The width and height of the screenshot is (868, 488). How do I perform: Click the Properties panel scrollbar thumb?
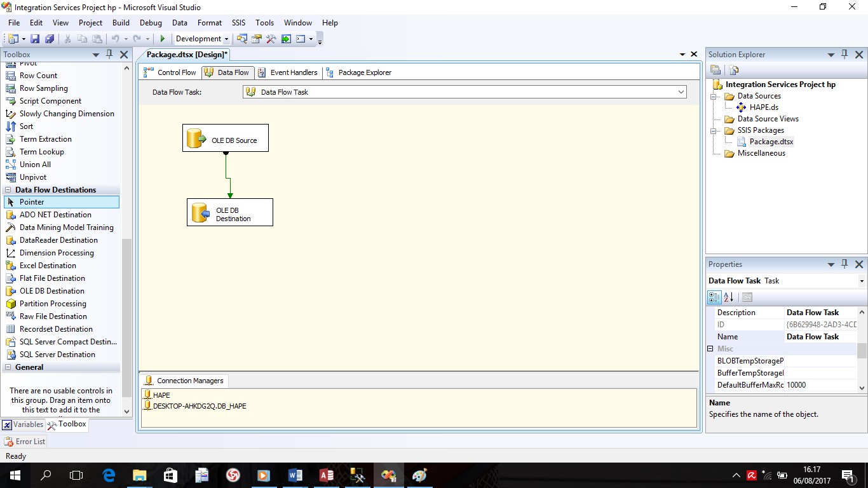(862, 351)
